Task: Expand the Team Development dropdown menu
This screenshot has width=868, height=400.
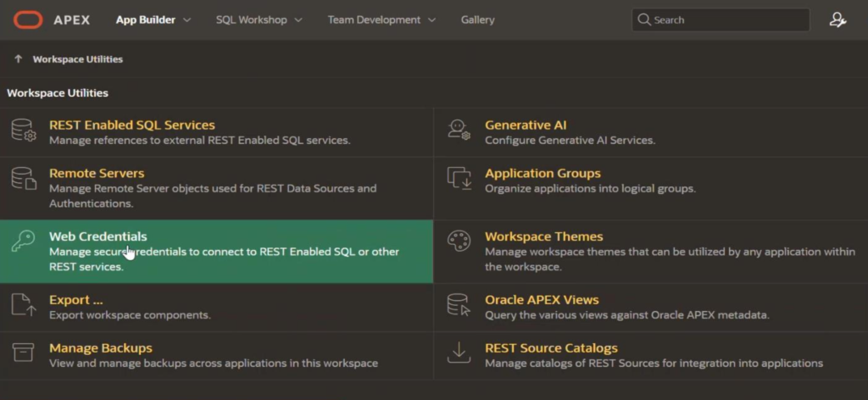Action: click(431, 19)
